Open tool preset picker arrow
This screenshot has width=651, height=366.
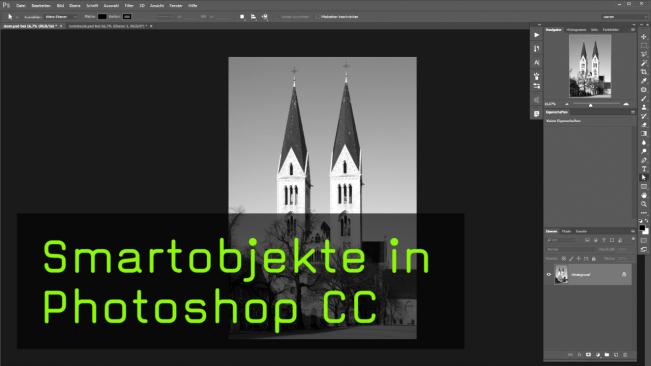pos(17,17)
